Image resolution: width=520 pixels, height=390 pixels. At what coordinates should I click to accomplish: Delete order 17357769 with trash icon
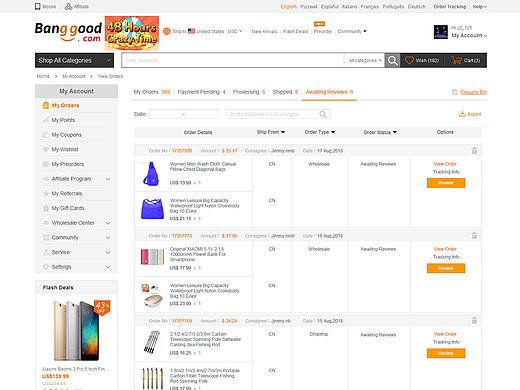click(474, 321)
